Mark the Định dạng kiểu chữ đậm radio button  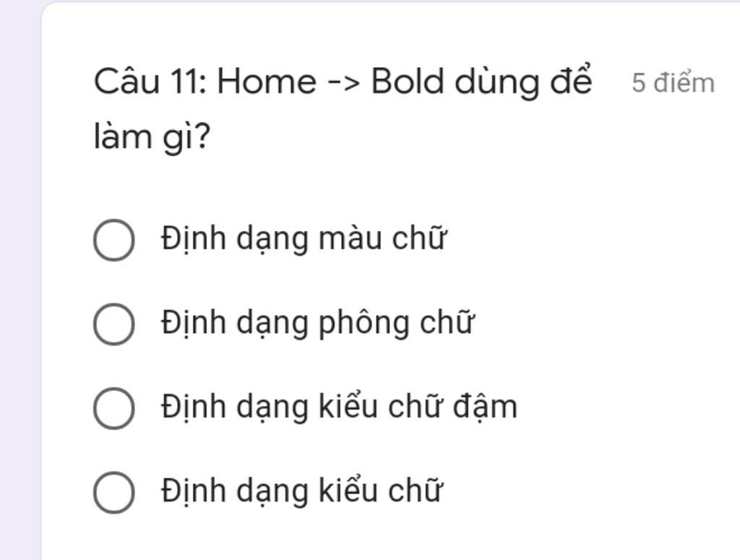point(113,408)
